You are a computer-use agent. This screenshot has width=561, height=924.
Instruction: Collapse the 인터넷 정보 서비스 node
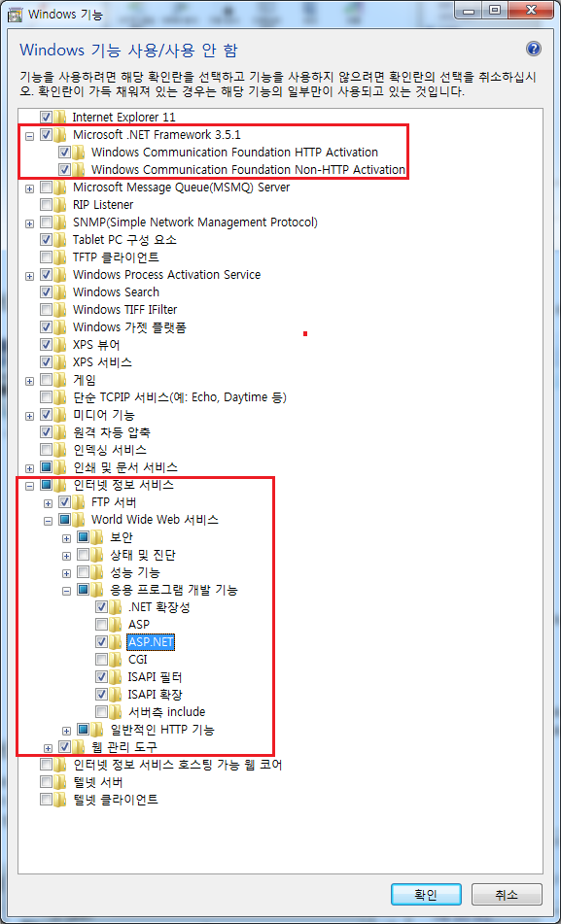point(29,486)
